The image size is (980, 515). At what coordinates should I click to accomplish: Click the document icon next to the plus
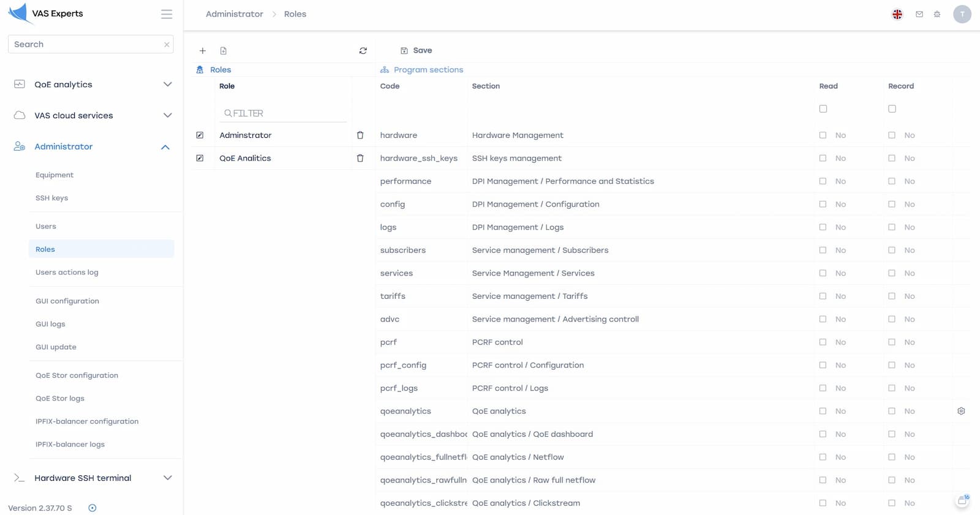pyautogui.click(x=224, y=51)
